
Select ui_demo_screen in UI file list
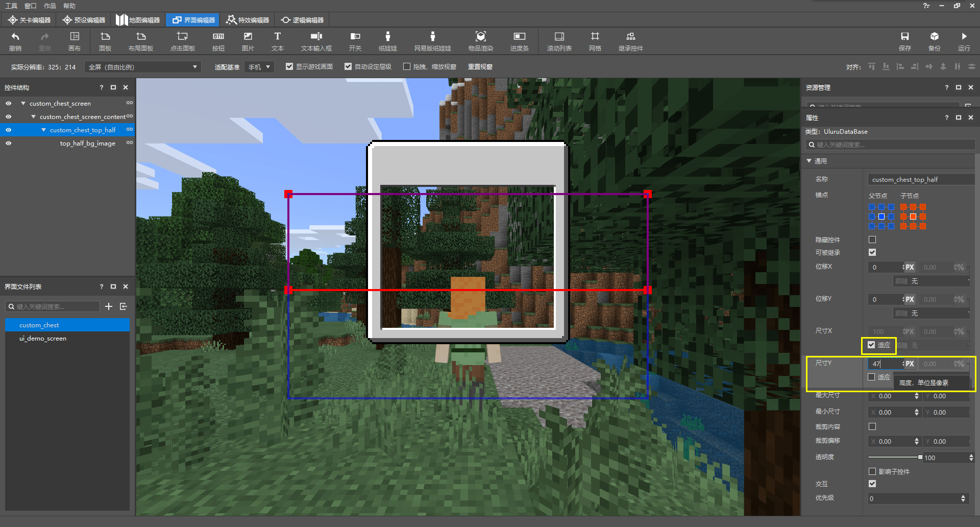point(67,339)
